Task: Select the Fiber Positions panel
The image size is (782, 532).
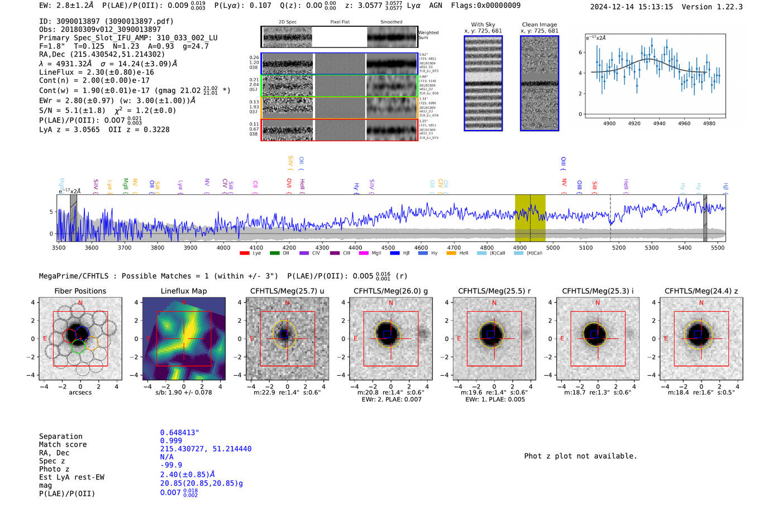Action: 80,338
